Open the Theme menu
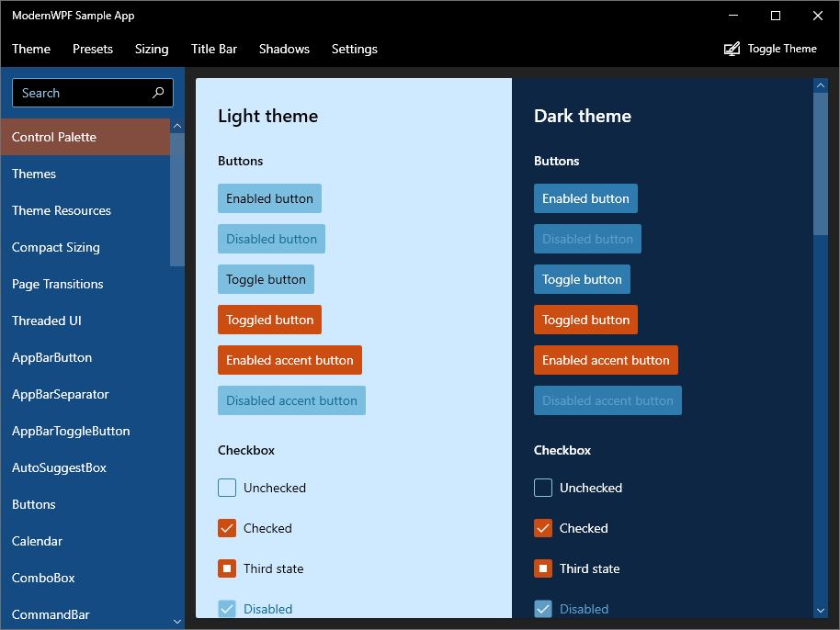The image size is (840, 630). [30, 49]
